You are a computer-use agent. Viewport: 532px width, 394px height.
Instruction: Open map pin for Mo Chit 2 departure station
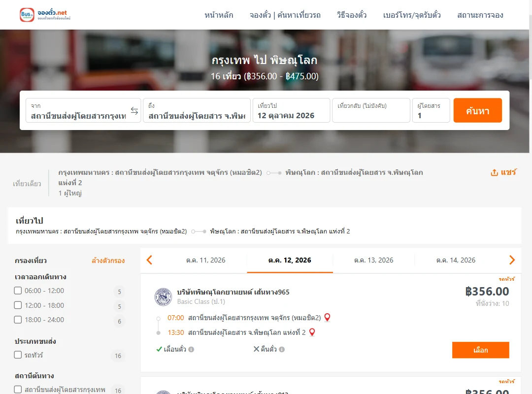pyautogui.click(x=327, y=318)
